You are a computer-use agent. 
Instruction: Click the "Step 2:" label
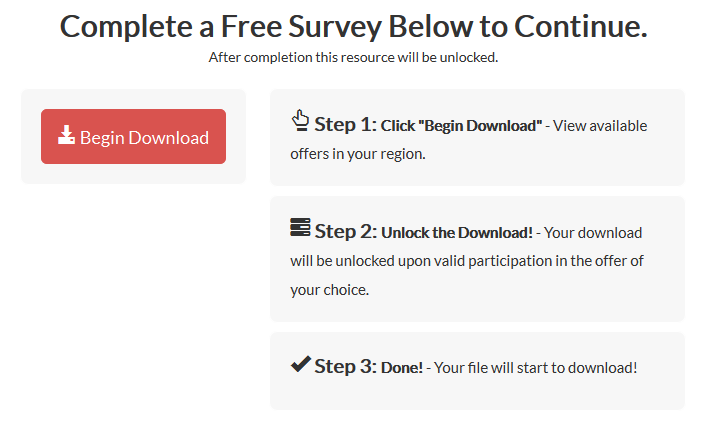pyautogui.click(x=345, y=232)
